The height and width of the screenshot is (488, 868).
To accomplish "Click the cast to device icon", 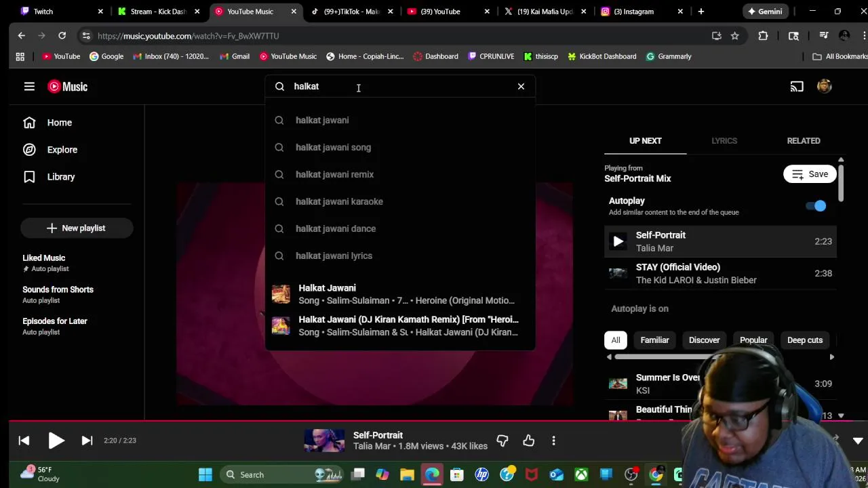I will point(797,86).
